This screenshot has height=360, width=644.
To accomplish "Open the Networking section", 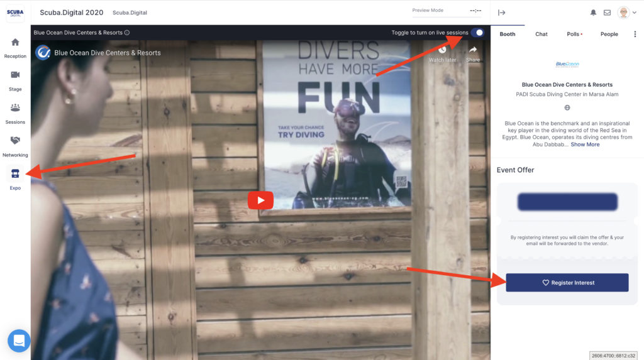I will pyautogui.click(x=15, y=140).
